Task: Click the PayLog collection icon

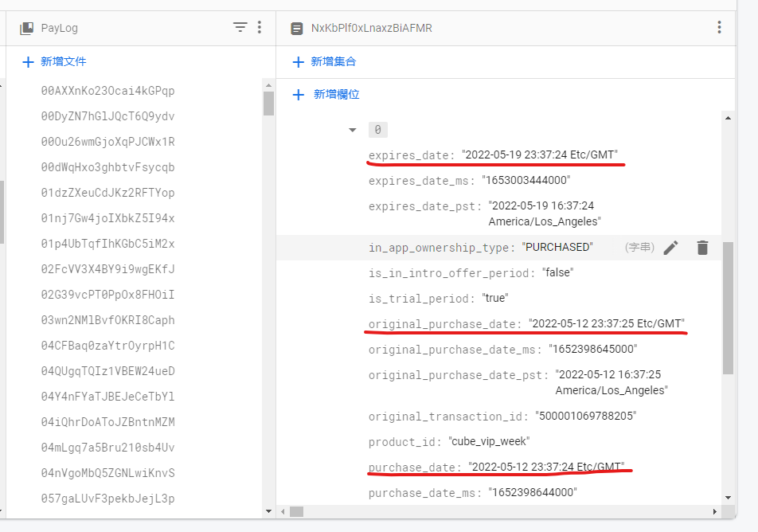Action: pos(26,28)
